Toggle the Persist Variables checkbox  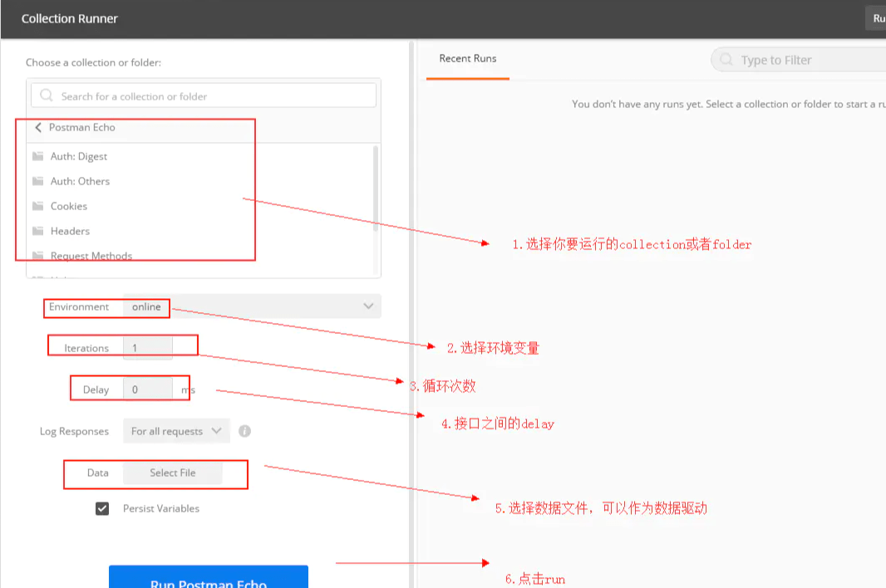coord(102,508)
